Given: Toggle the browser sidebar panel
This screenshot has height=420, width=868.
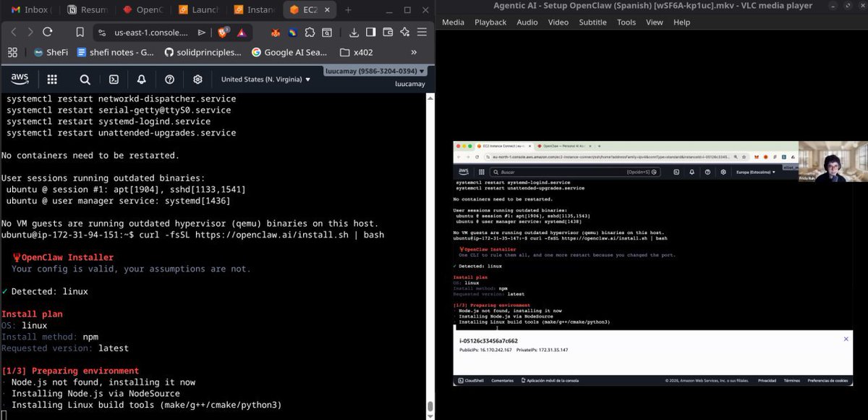Looking at the screenshot, I should [x=371, y=33].
